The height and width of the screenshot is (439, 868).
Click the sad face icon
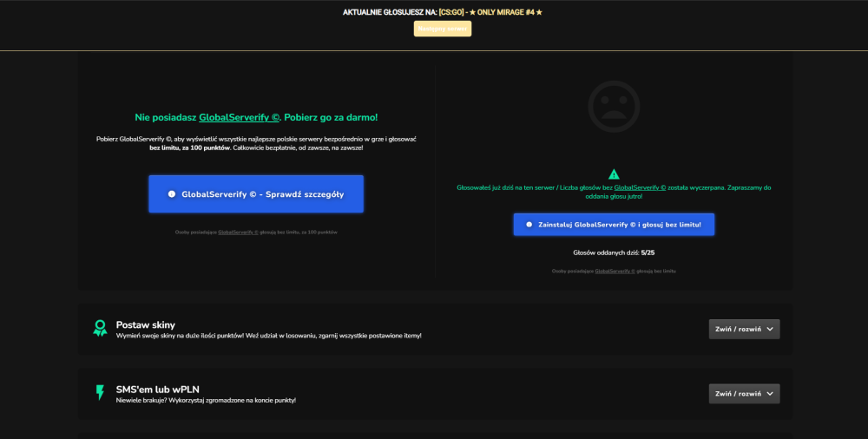[x=614, y=107]
